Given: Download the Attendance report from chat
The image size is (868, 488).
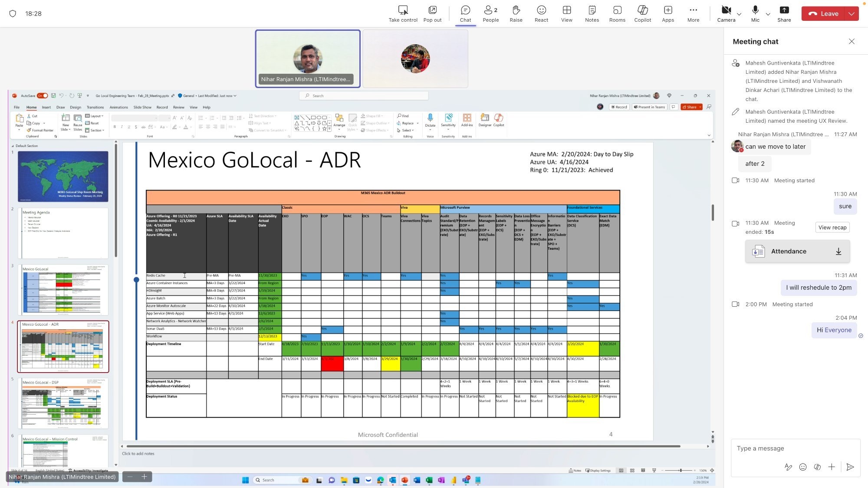Looking at the screenshot, I should [838, 251].
